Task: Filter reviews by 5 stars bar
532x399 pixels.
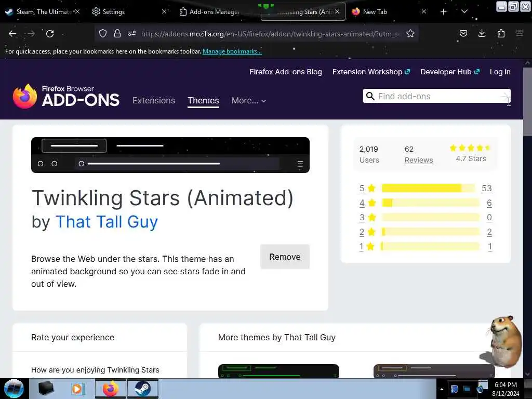Action: tap(428, 188)
